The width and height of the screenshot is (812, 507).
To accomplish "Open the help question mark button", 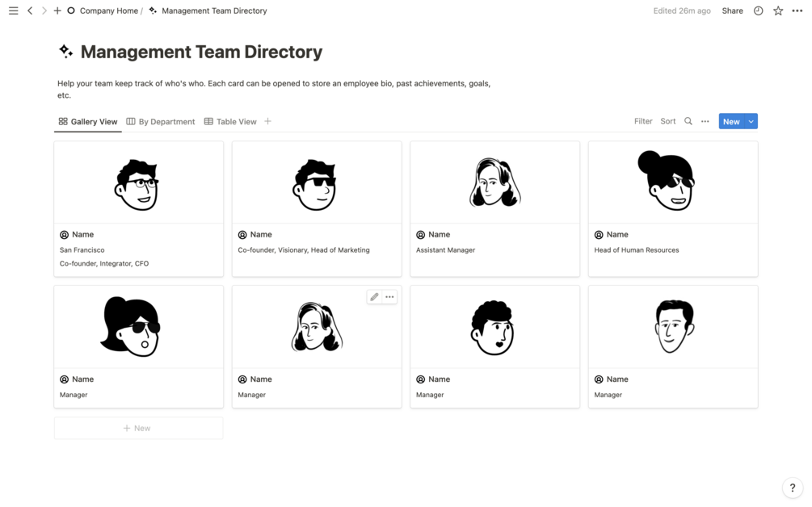I will pyautogui.click(x=792, y=488).
